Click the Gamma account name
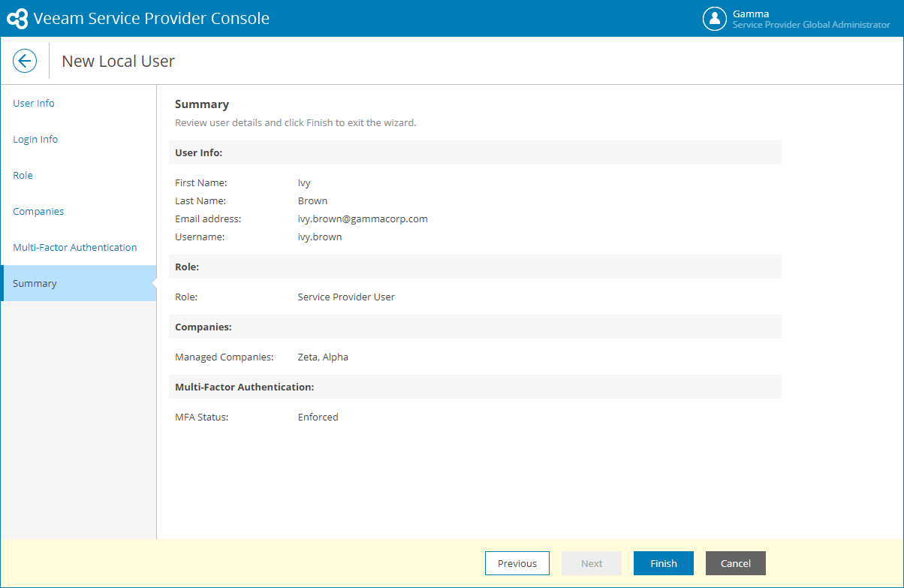 click(751, 14)
